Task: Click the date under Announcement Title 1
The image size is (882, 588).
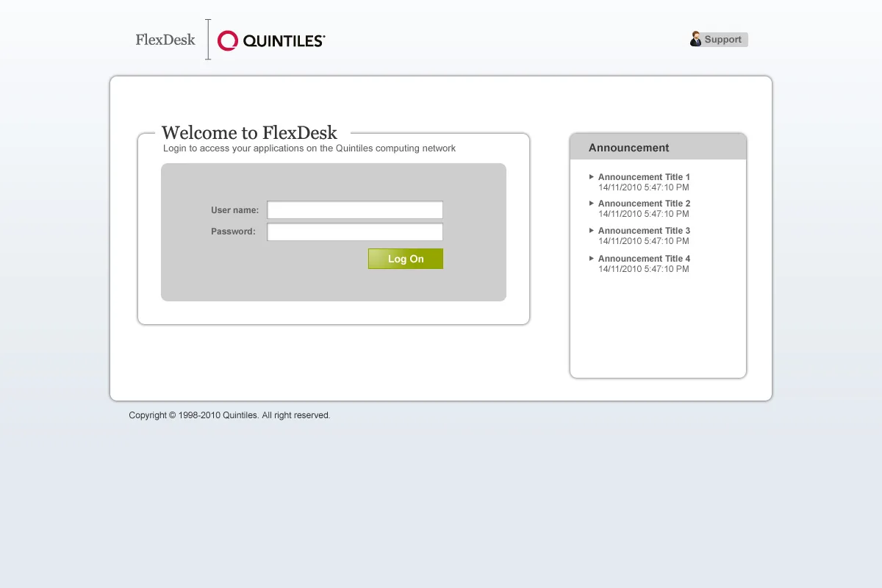Action: [x=644, y=187]
